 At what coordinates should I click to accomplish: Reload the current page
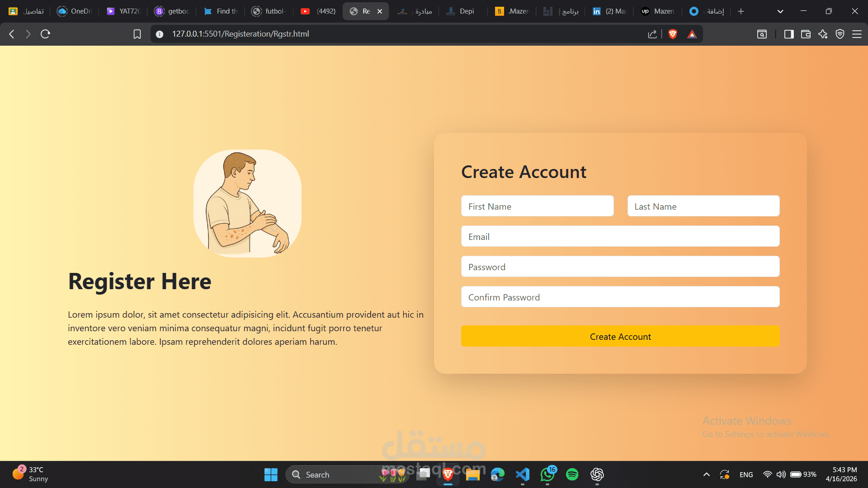point(45,34)
